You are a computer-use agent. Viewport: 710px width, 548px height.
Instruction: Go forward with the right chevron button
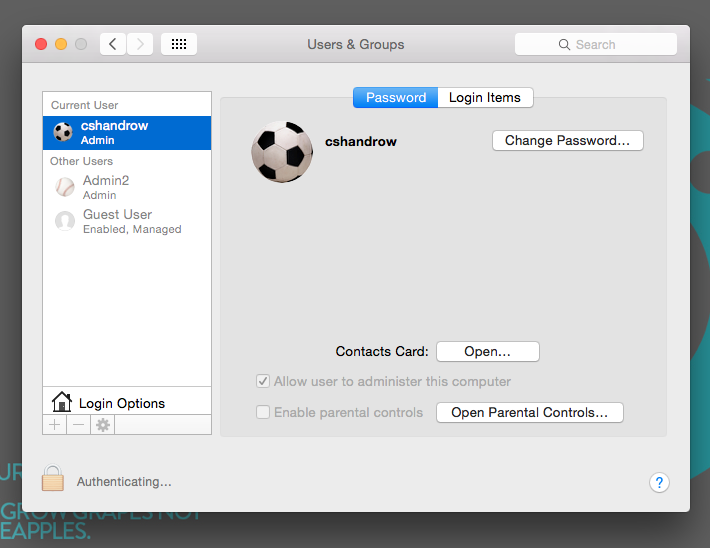coord(140,44)
